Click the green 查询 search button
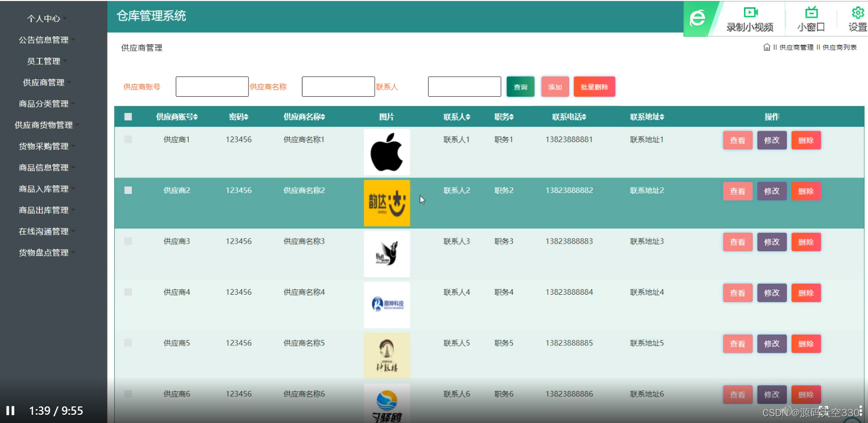This screenshot has height=423, width=868. pyautogui.click(x=521, y=87)
